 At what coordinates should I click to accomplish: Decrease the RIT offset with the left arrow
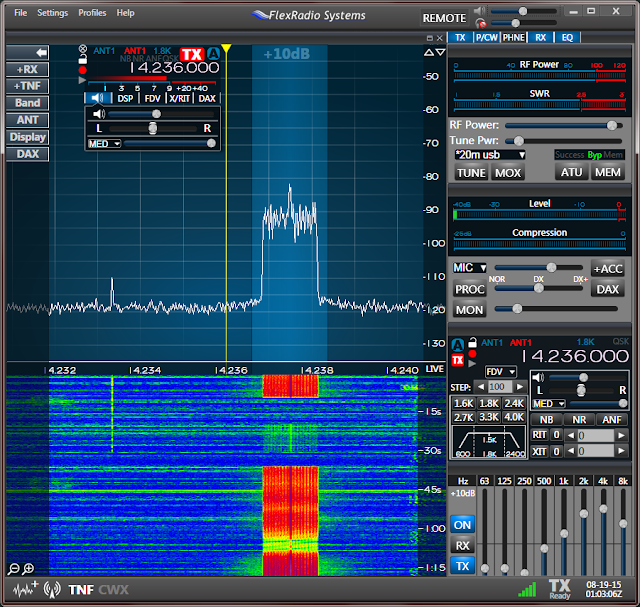pyautogui.click(x=571, y=436)
